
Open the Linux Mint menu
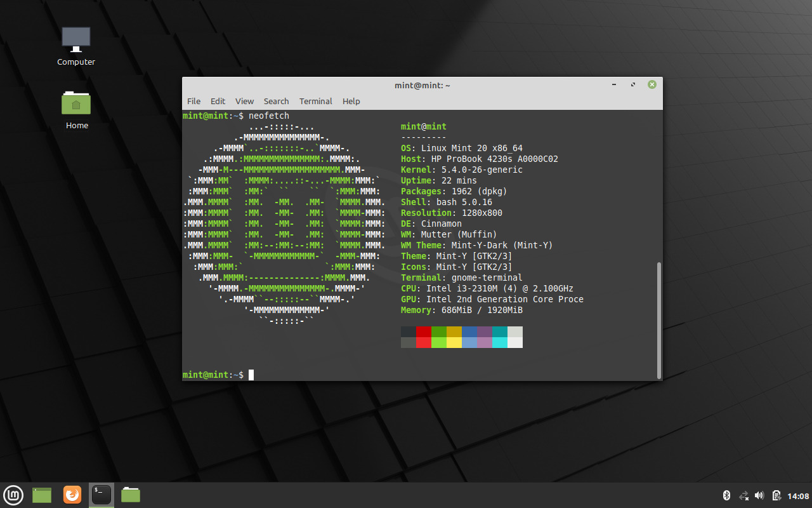[x=13, y=495]
